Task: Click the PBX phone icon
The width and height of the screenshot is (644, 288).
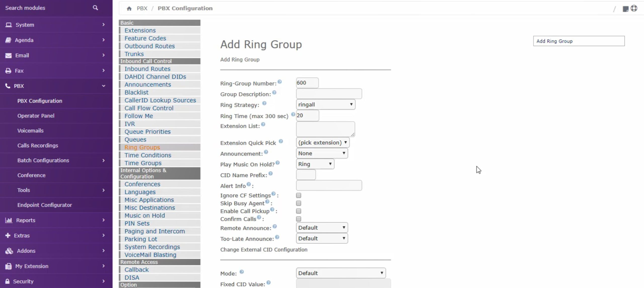Action: pyautogui.click(x=8, y=86)
